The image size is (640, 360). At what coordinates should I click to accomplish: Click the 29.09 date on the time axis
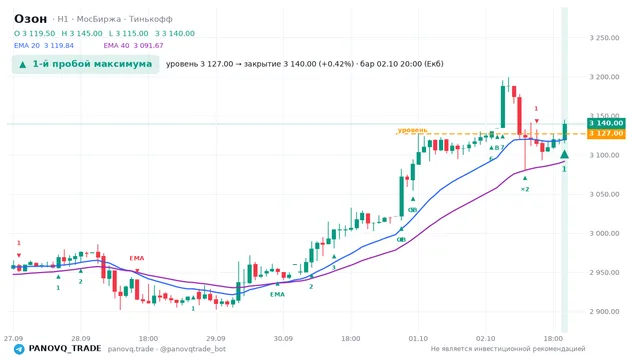(216, 338)
